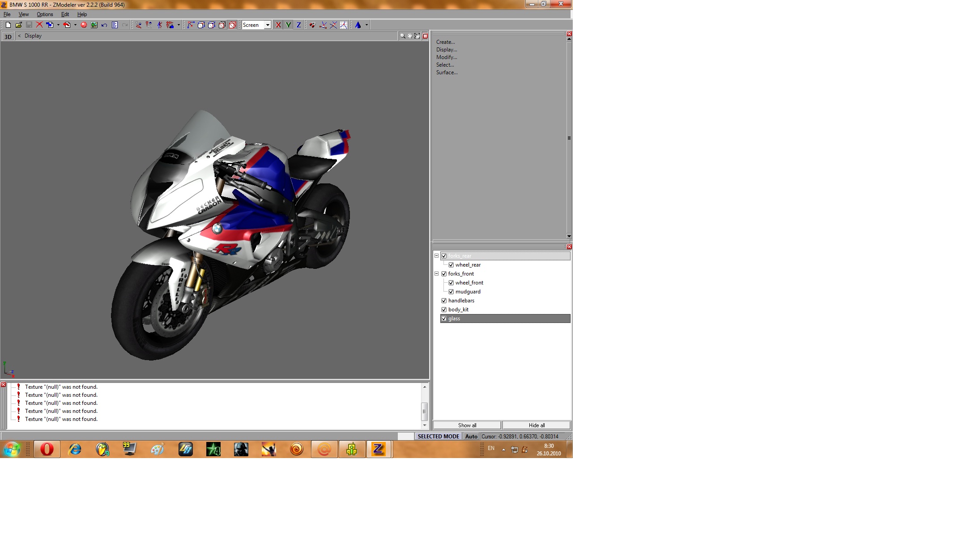Image resolution: width=980 pixels, height=552 pixels.
Task: Open the Options menu
Action: click(45, 14)
